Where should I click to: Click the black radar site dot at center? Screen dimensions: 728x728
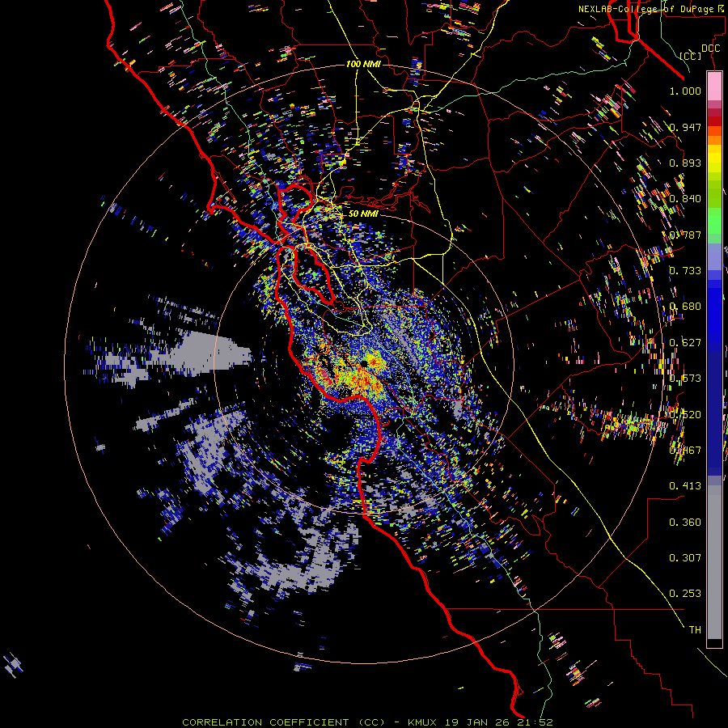(x=365, y=364)
